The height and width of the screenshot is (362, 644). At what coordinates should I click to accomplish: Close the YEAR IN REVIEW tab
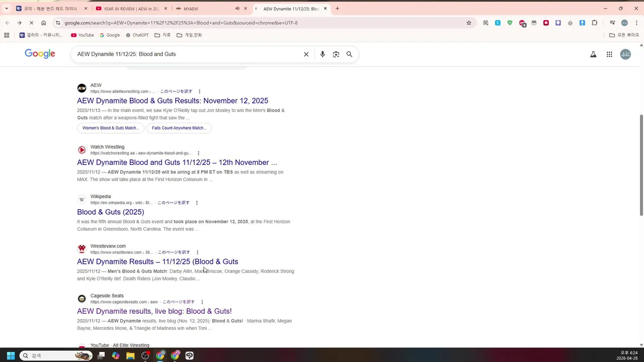(166, 9)
